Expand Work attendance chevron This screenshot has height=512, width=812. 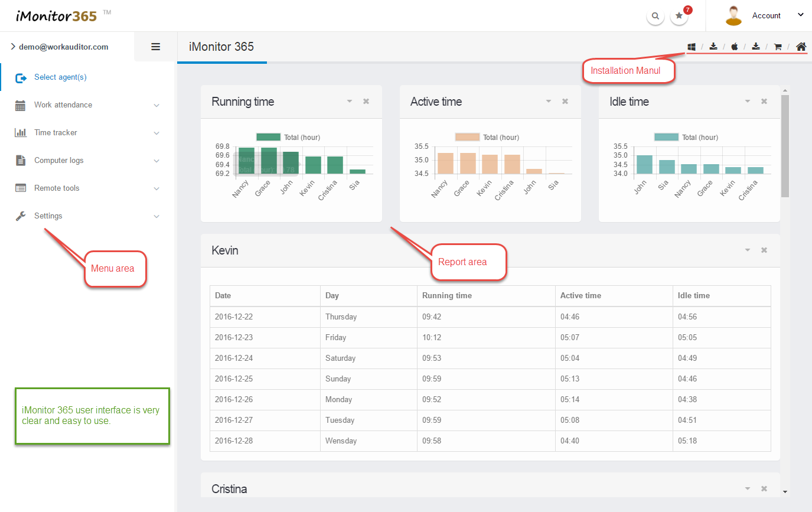(156, 106)
